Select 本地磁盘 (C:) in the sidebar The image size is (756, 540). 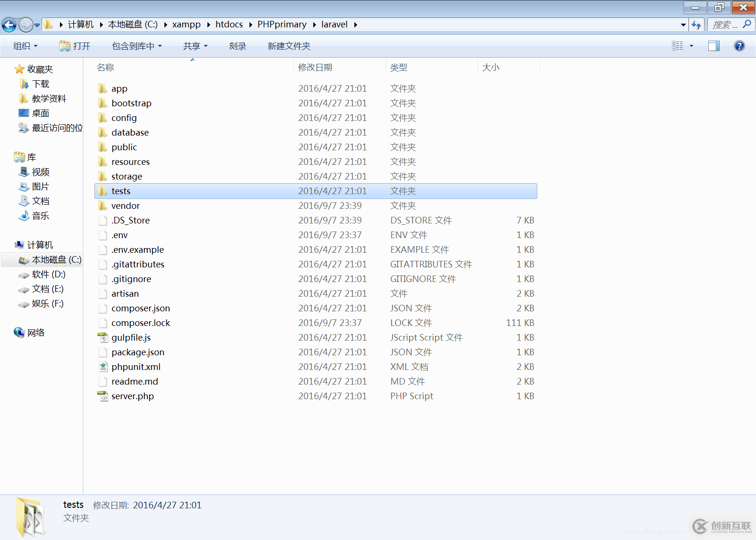[x=57, y=260]
